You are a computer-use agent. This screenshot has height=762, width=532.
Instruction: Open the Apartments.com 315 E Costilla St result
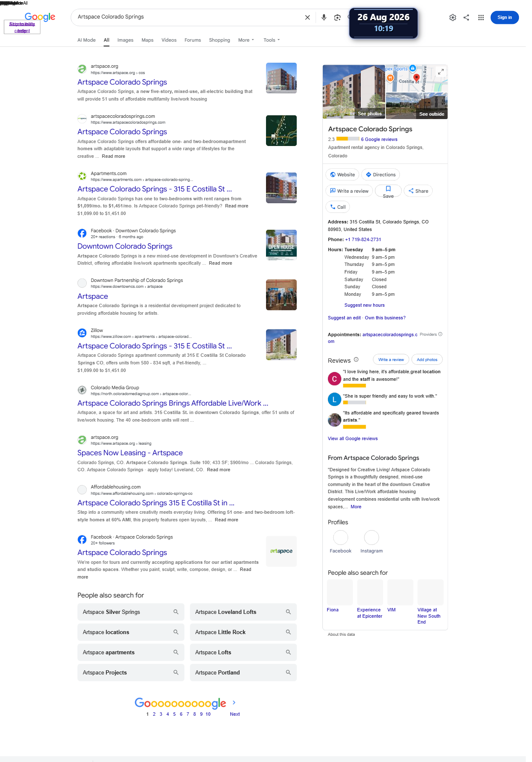click(x=154, y=189)
